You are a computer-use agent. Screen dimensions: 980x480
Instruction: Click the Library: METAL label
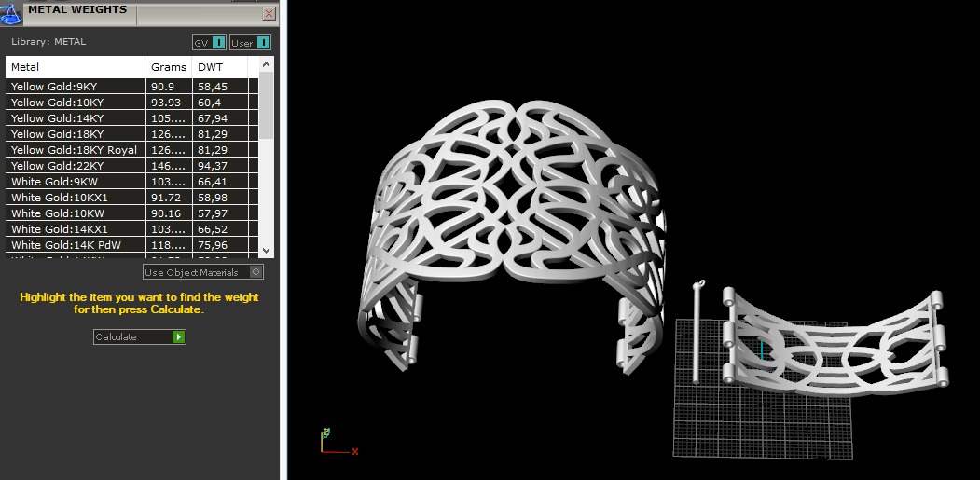(48, 42)
